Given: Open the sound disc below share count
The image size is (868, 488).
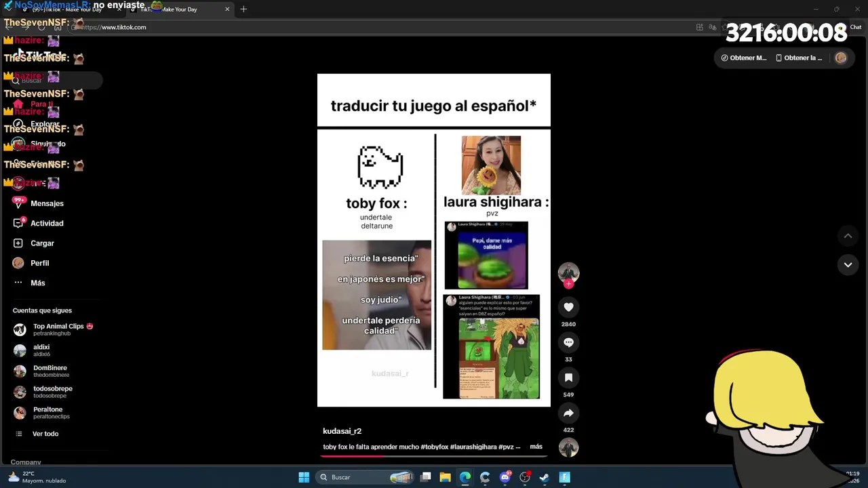Looking at the screenshot, I should [568, 447].
